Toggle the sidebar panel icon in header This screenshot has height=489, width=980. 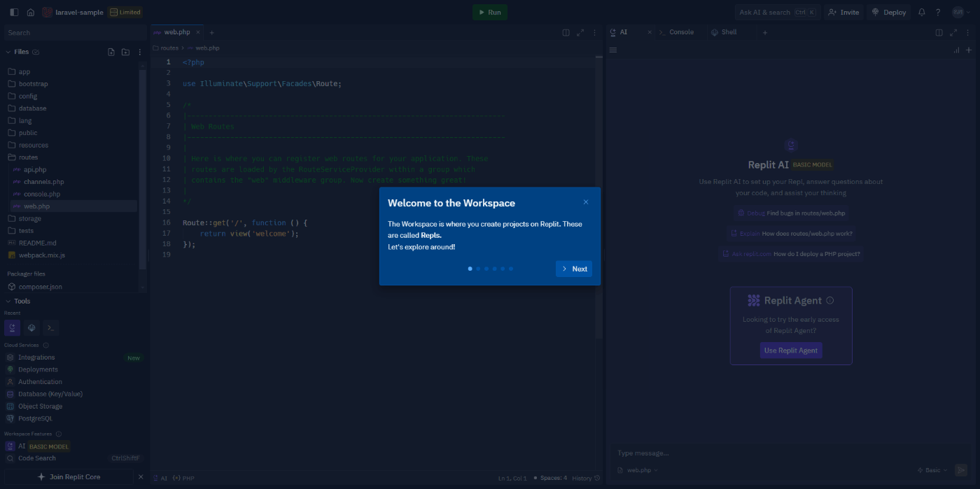point(14,12)
